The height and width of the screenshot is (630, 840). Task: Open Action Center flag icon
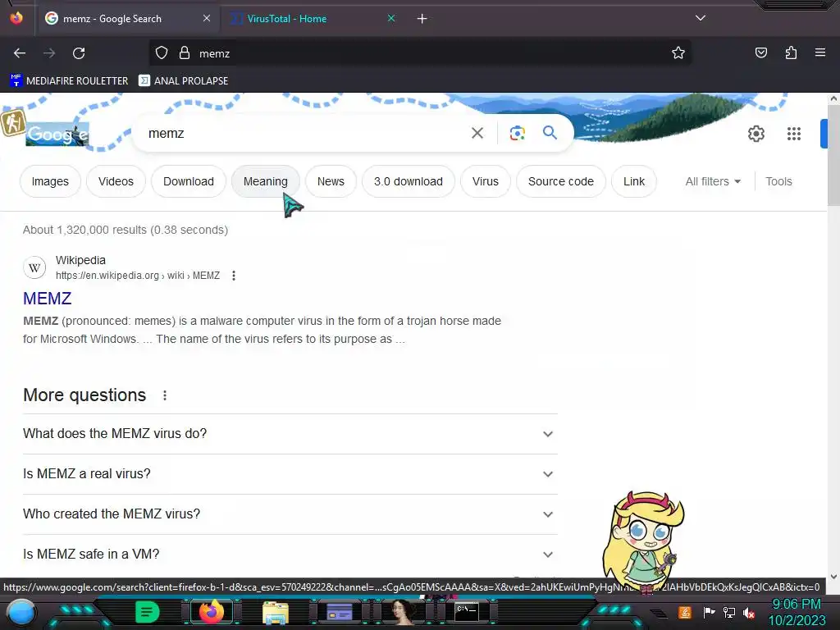709,612
